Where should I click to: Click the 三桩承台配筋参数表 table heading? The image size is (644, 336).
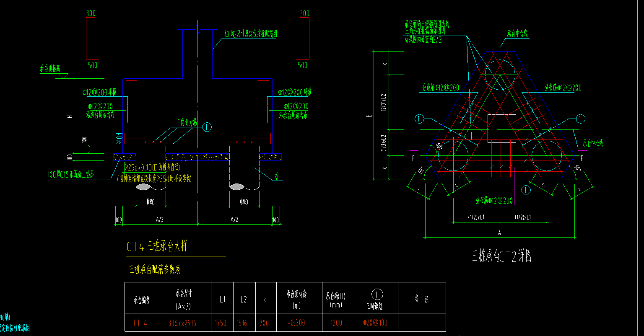[155, 269]
